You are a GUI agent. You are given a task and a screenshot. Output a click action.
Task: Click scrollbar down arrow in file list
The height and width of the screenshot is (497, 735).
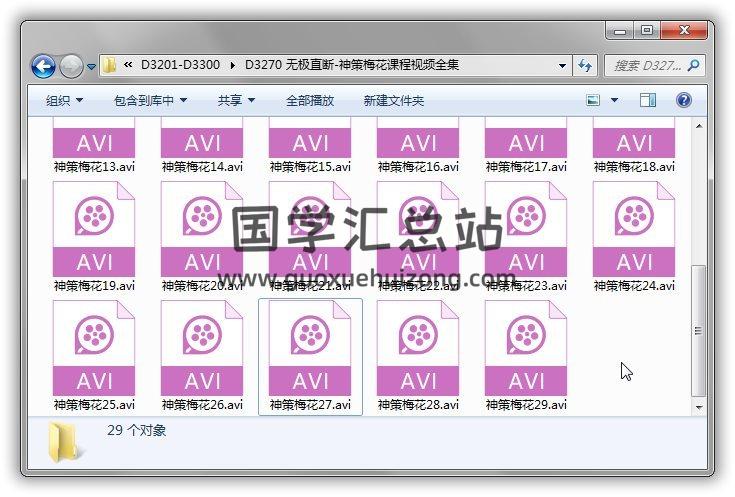click(x=699, y=407)
